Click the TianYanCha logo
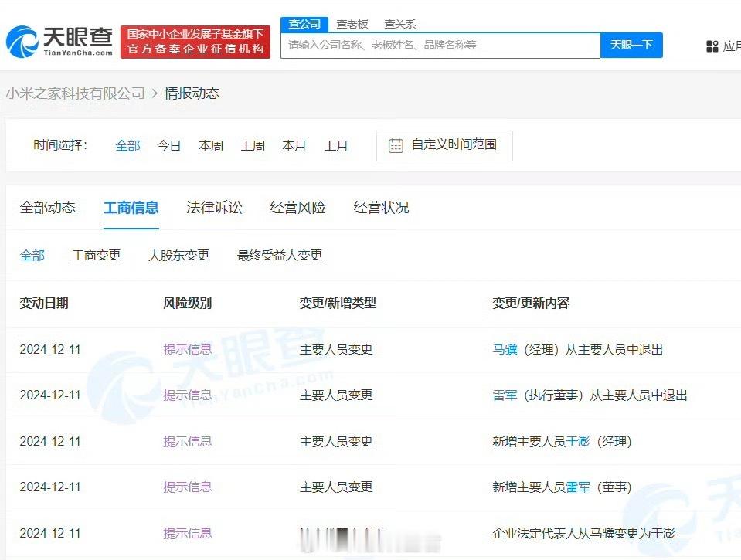Screen dimensions: 741x560 [59, 42]
